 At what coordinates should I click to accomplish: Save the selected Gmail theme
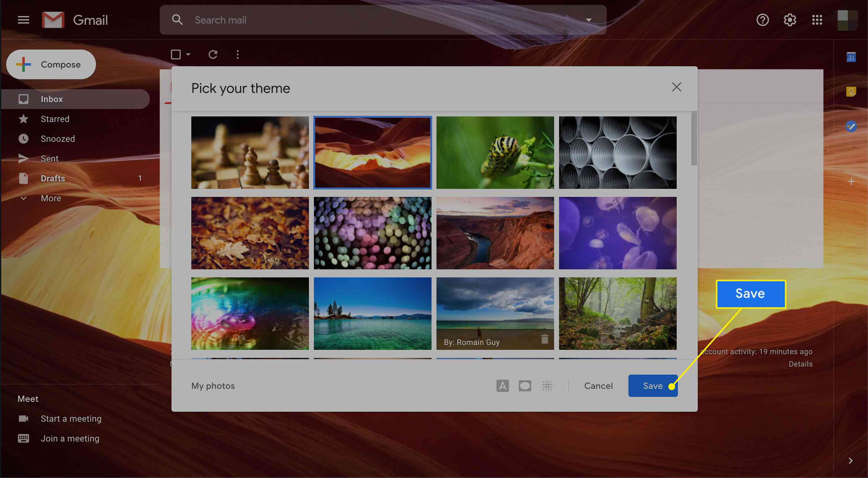click(653, 385)
